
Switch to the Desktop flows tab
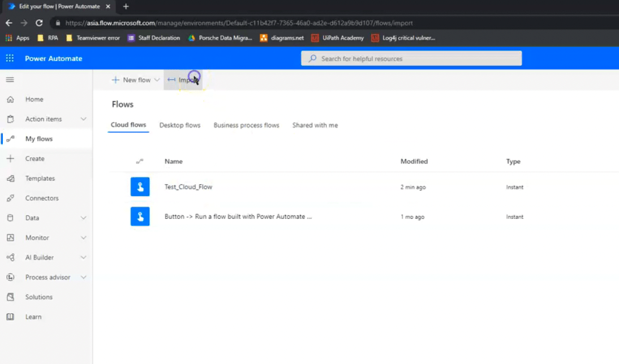click(x=180, y=125)
